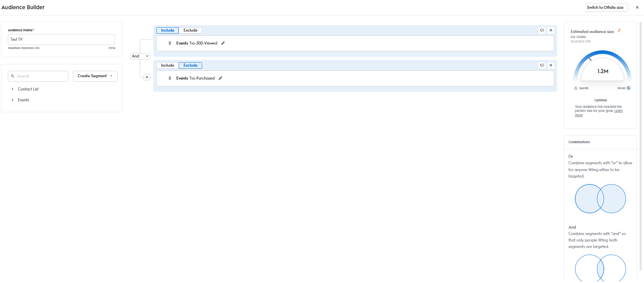Click the Optimal status label

(600, 100)
